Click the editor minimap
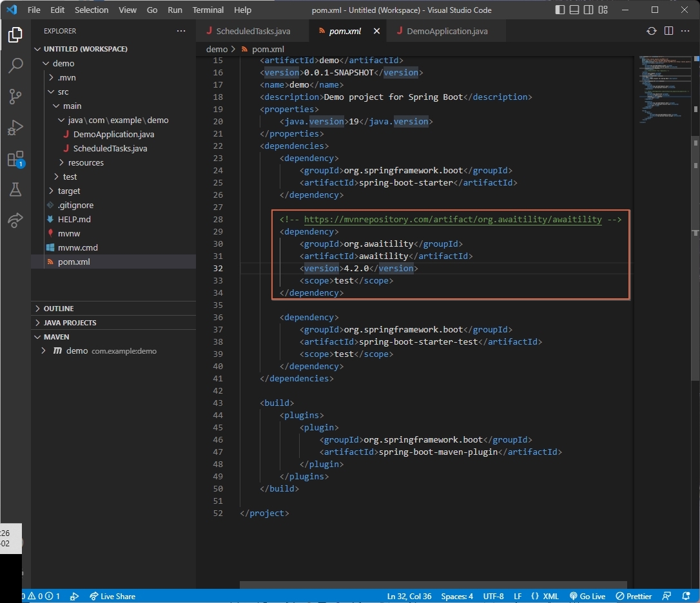The width and height of the screenshot is (700, 603). pyautogui.click(x=665, y=90)
